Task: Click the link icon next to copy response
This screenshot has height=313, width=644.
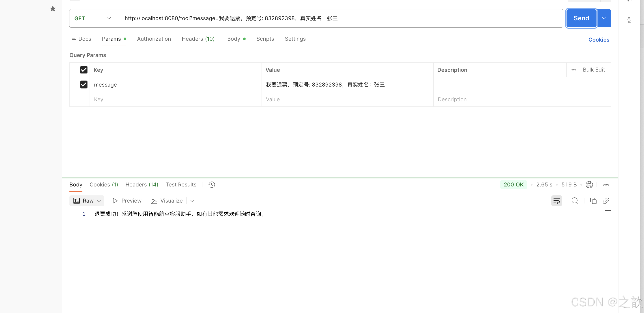Action: tap(606, 200)
